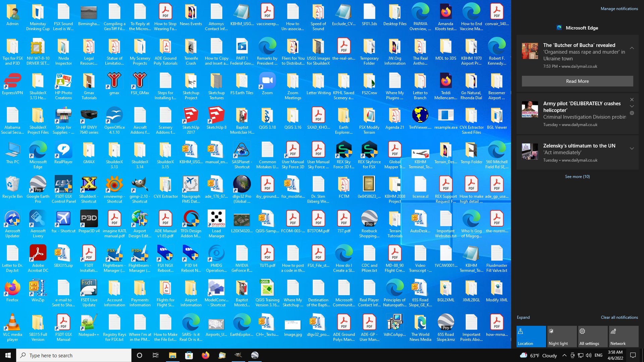
Task: Open the gimp-2.10 shortcut
Action: click(140, 189)
